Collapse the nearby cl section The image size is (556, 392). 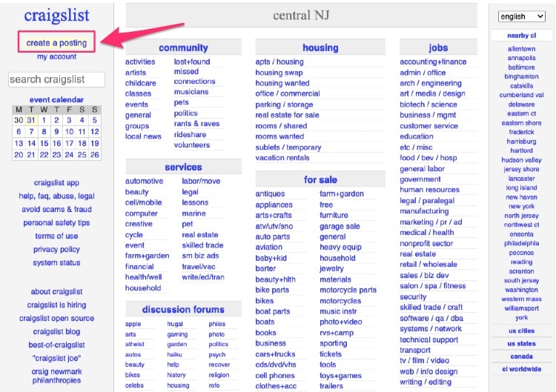[521, 36]
